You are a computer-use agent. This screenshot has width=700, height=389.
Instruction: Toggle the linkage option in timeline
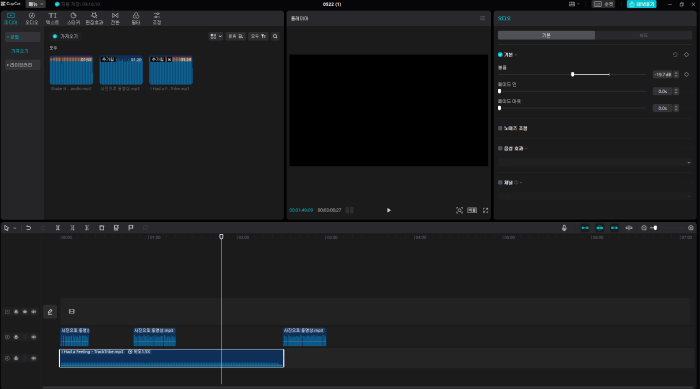point(614,228)
